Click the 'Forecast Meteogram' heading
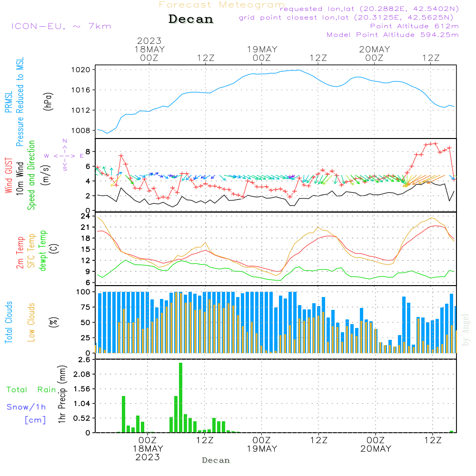This screenshot has width=476, height=476. click(x=222, y=5)
